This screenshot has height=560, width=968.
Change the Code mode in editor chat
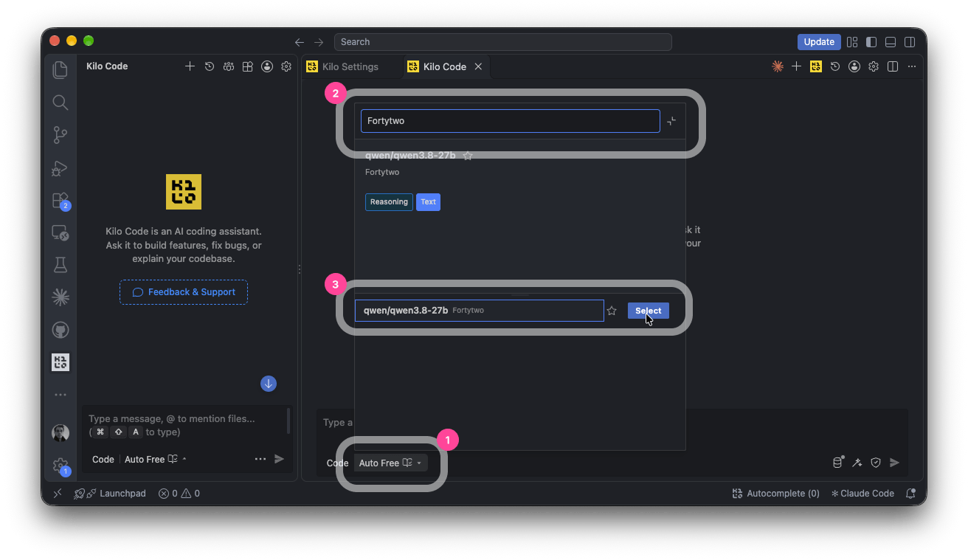[x=337, y=463]
